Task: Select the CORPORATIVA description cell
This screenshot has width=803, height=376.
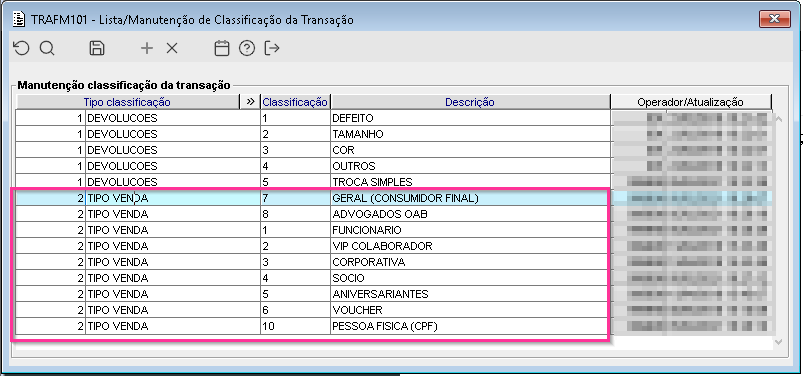Action: pos(470,262)
